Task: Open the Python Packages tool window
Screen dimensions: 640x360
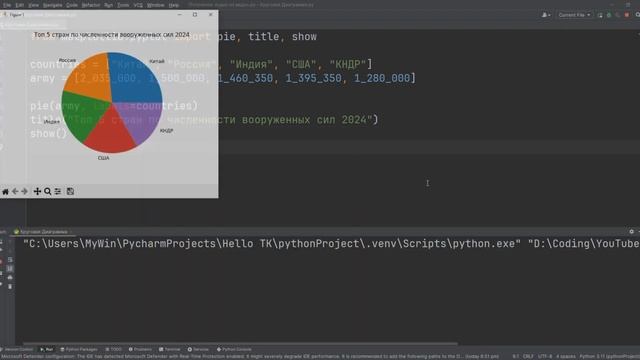Action: tap(79, 349)
